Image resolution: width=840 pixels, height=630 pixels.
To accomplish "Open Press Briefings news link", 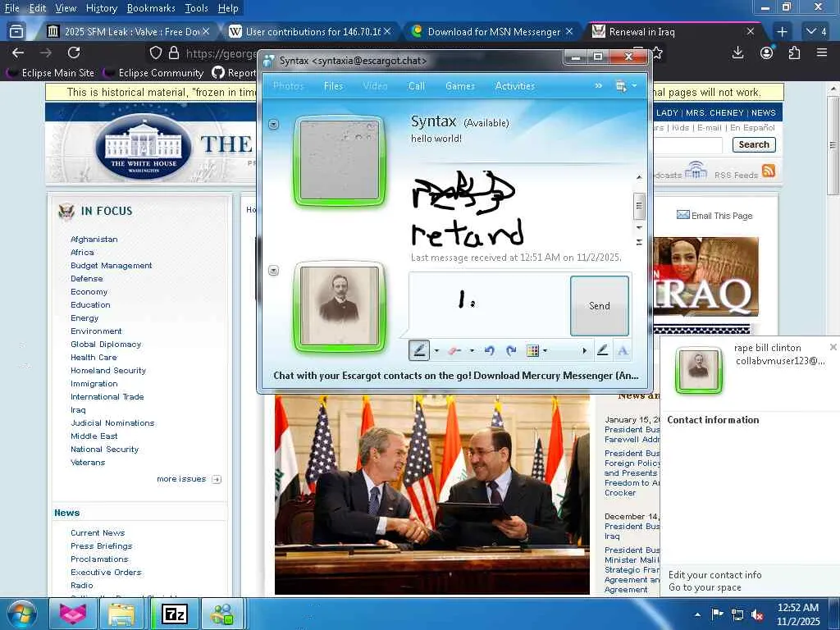I will pyautogui.click(x=101, y=546).
